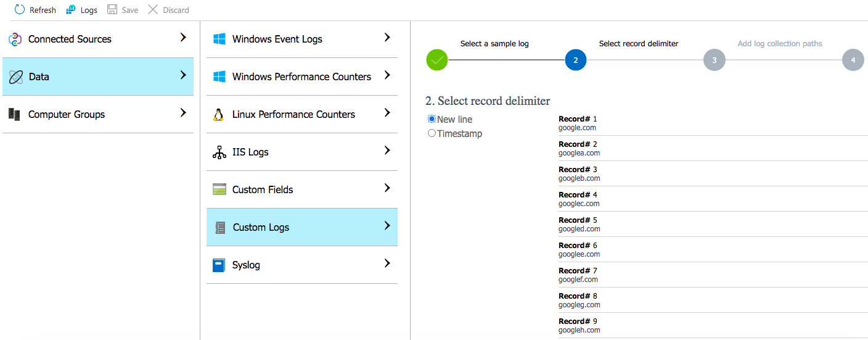
Task: Click the googlea.com record entry
Action: click(579, 153)
